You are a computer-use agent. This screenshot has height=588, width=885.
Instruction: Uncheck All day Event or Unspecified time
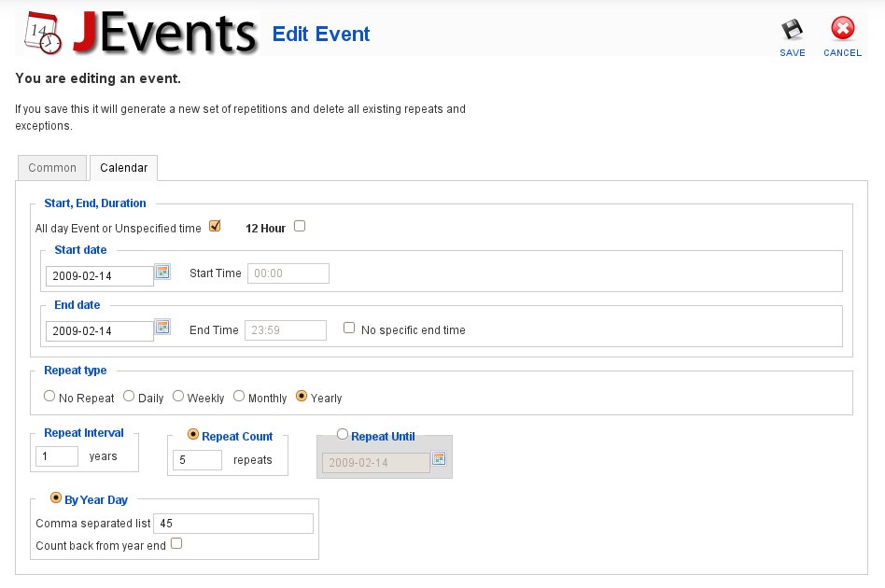coord(215,226)
